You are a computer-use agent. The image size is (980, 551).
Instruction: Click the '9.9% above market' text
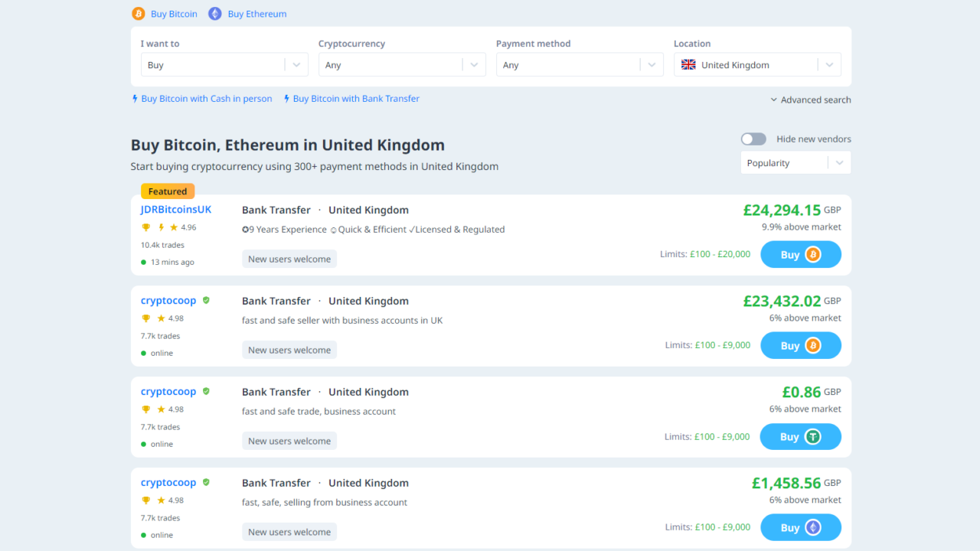coord(802,227)
